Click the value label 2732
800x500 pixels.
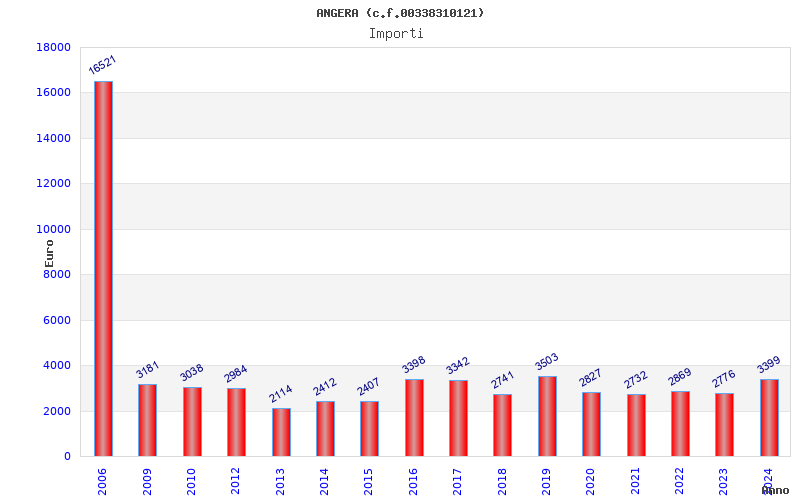coord(636,380)
